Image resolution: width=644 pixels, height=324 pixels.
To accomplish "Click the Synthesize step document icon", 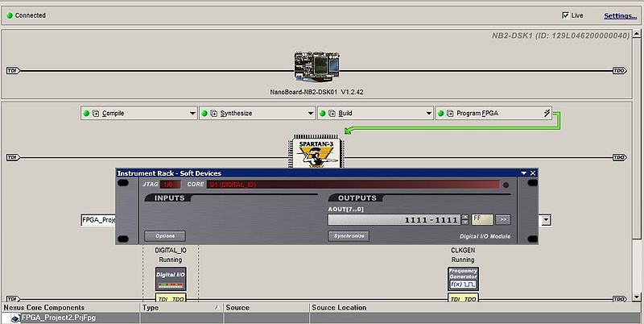I will (x=214, y=114).
